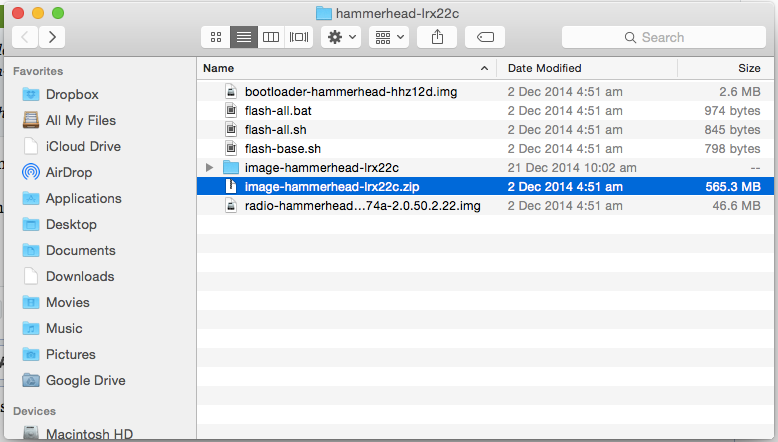Go forward with the right arrow button

[x=51, y=37]
